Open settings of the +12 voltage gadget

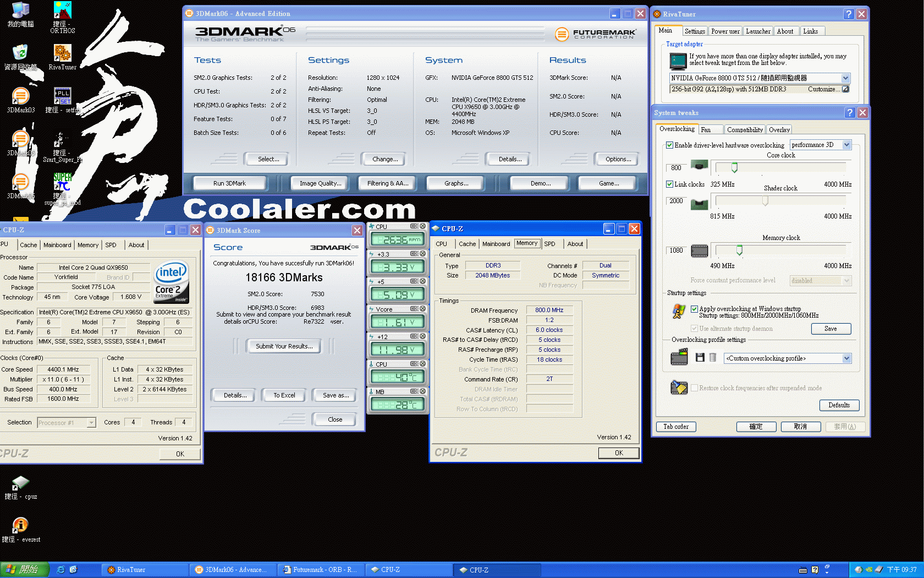(x=415, y=336)
